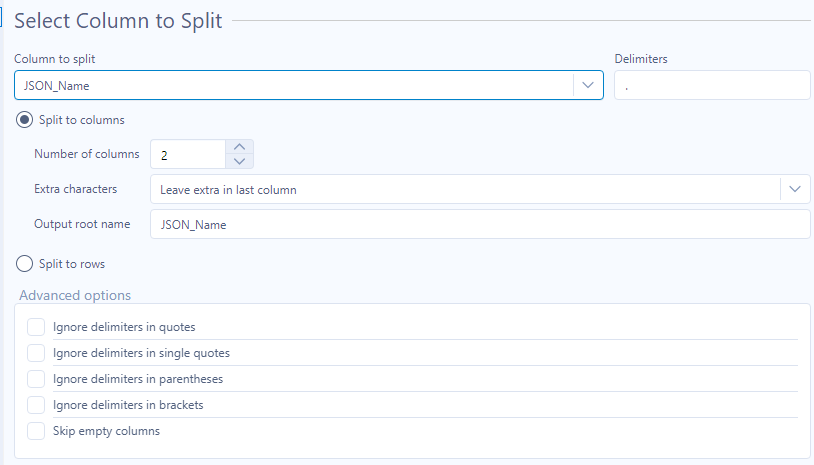This screenshot has width=814, height=465.
Task: Click the Output root name text field
Action: point(479,224)
